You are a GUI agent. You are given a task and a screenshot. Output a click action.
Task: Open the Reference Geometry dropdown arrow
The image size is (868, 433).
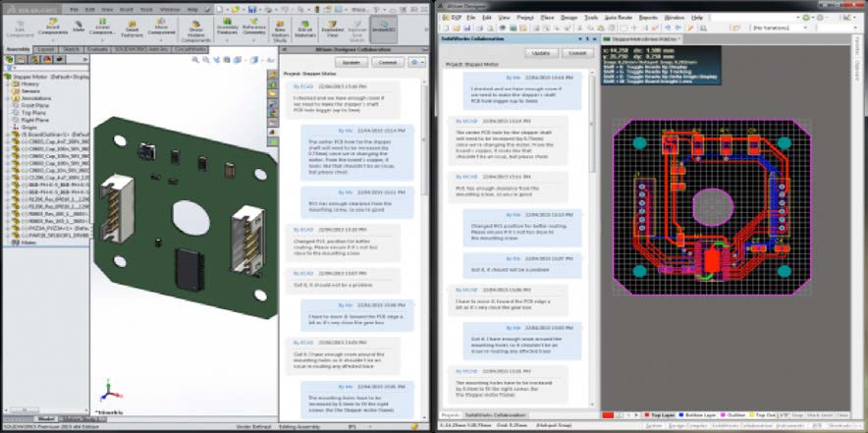(253, 38)
